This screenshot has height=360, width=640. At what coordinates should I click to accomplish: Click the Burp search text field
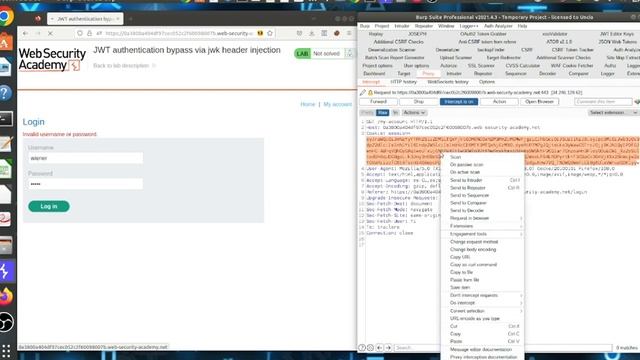pos(503,348)
